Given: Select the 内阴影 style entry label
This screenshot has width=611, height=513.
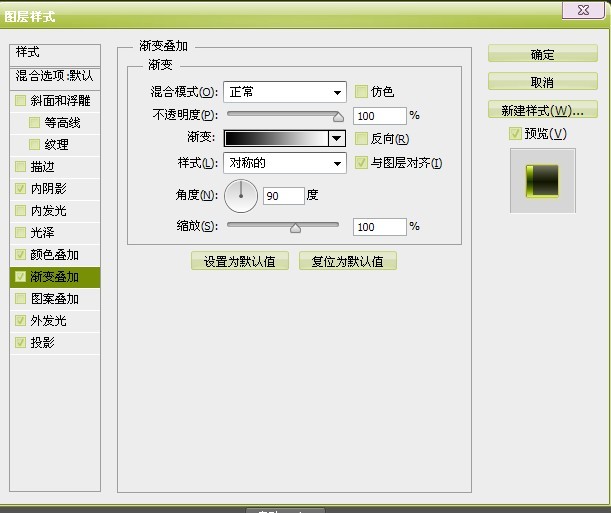Looking at the screenshot, I should tap(49, 189).
